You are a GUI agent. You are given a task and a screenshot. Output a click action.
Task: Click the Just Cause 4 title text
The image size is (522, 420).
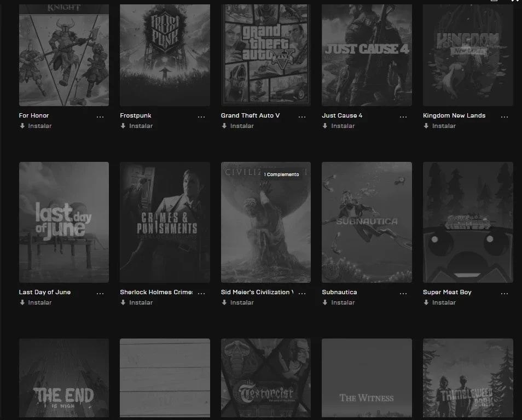pos(342,115)
